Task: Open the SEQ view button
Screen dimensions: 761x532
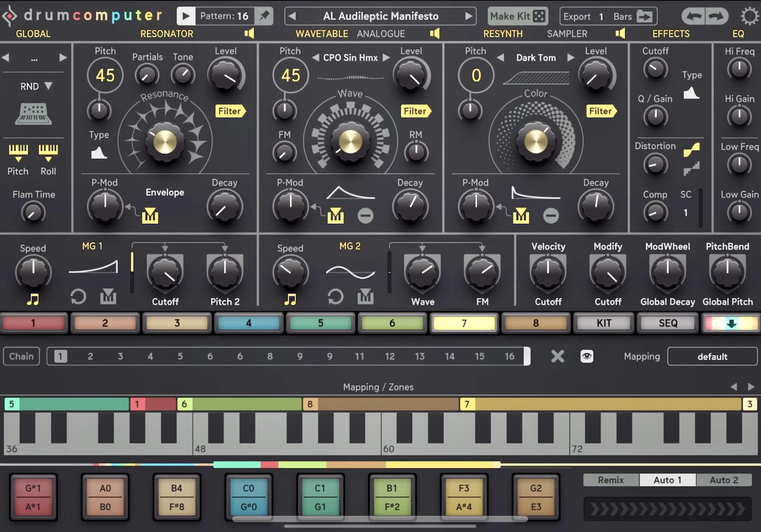Action: pyautogui.click(x=667, y=323)
